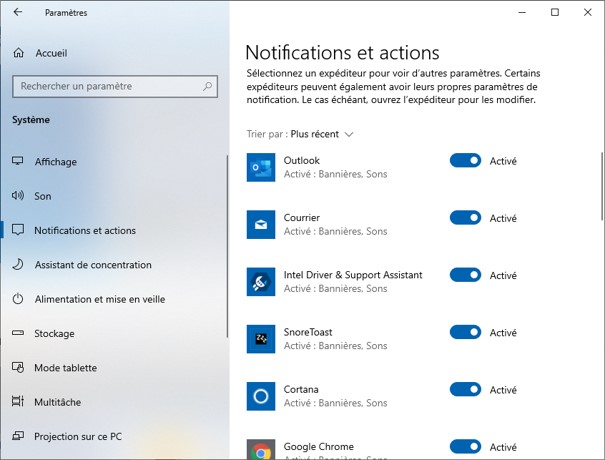Open SnoreToast notification settings entry
The image size is (605, 460).
coord(308,332)
